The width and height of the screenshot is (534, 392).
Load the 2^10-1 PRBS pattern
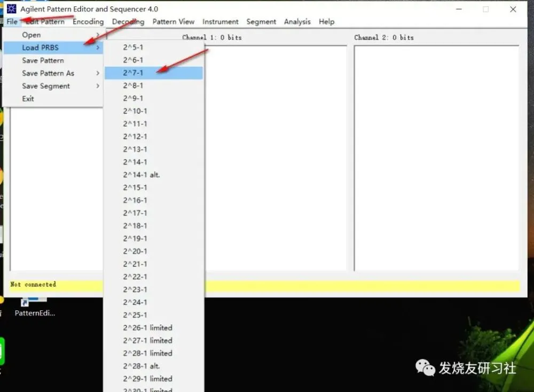click(154, 111)
